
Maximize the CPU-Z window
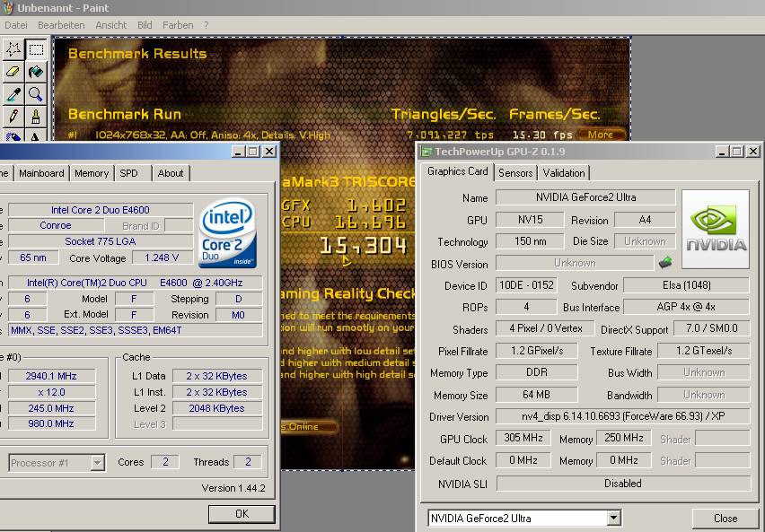pyautogui.click(x=252, y=152)
